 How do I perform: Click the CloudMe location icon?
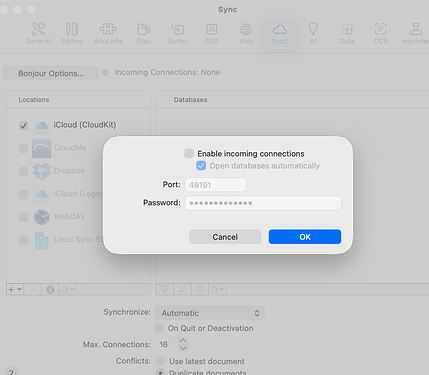pyautogui.click(x=42, y=148)
